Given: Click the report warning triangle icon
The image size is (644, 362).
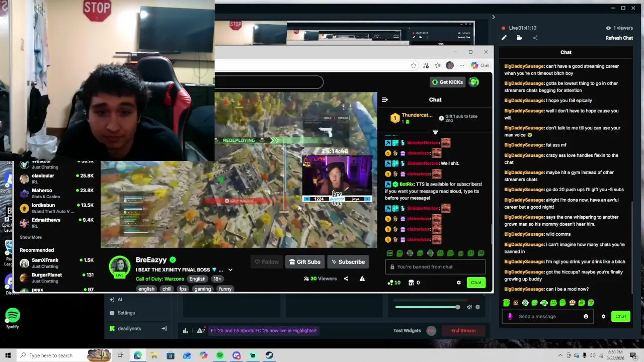Looking at the screenshot, I should coord(362,279).
